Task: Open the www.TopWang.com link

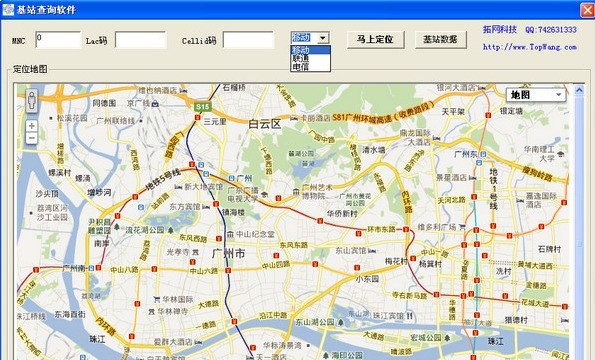Action: (x=530, y=47)
